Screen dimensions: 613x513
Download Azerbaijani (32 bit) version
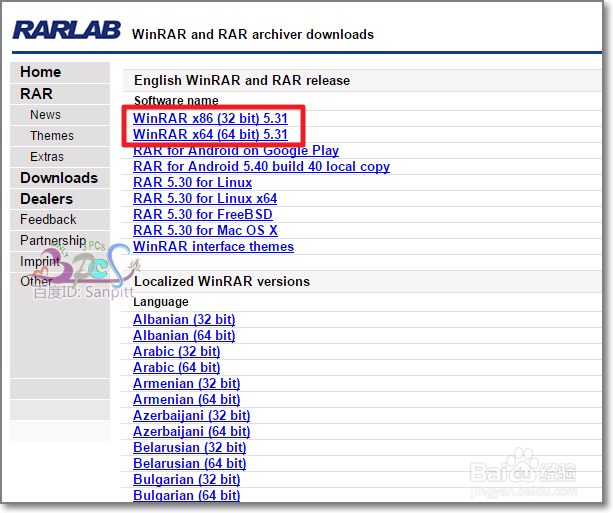point(192,416)
